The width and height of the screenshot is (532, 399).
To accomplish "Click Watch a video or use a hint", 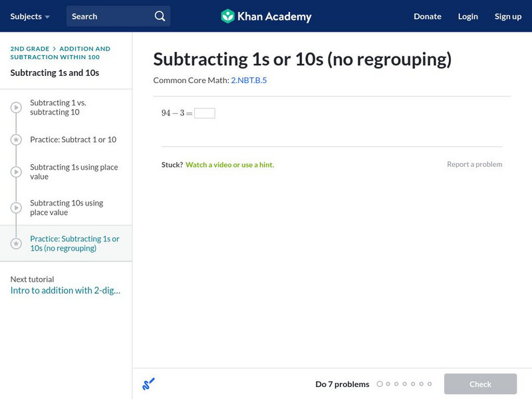I will [x=229, y=164].
